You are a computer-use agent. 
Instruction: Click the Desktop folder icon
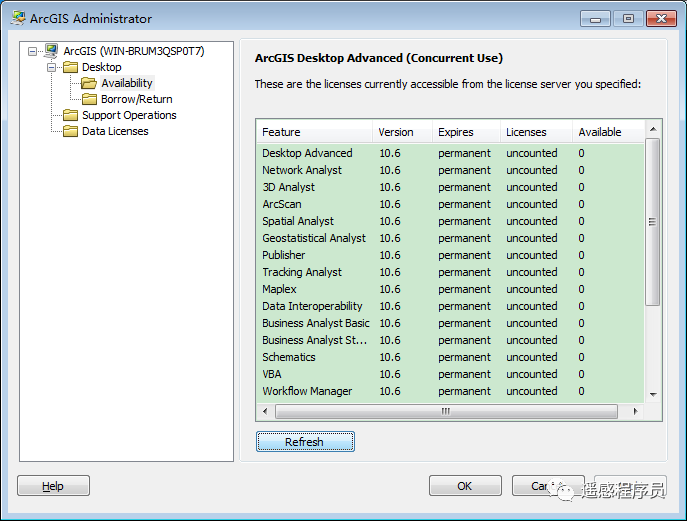tap(71, 67)
